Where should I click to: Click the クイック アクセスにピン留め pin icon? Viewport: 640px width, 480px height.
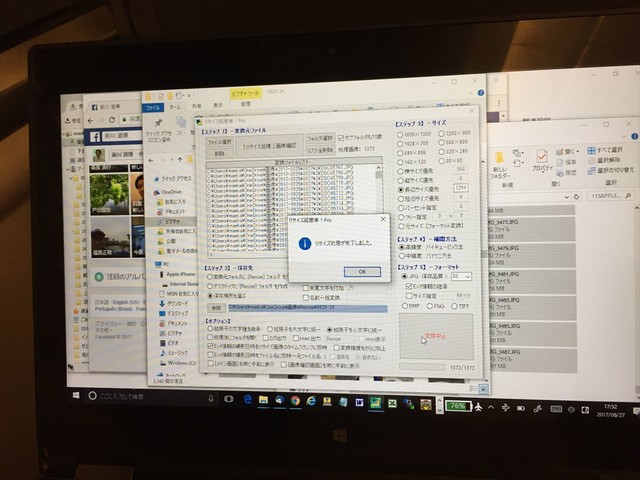[x=158, y=122]
